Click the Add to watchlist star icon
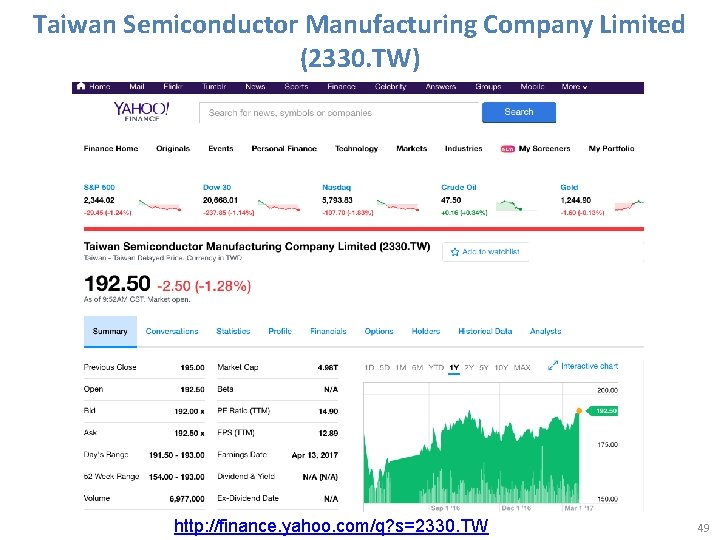The width and height of the screenshot is (720, 540). (x=454, y=252)
